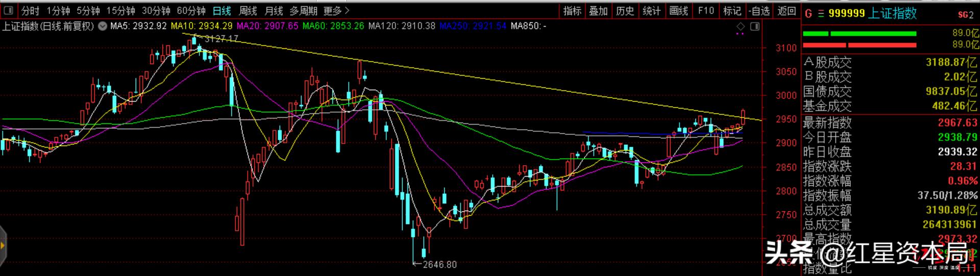Switch to the 月线 monthly chart

(x=274, y=11)
